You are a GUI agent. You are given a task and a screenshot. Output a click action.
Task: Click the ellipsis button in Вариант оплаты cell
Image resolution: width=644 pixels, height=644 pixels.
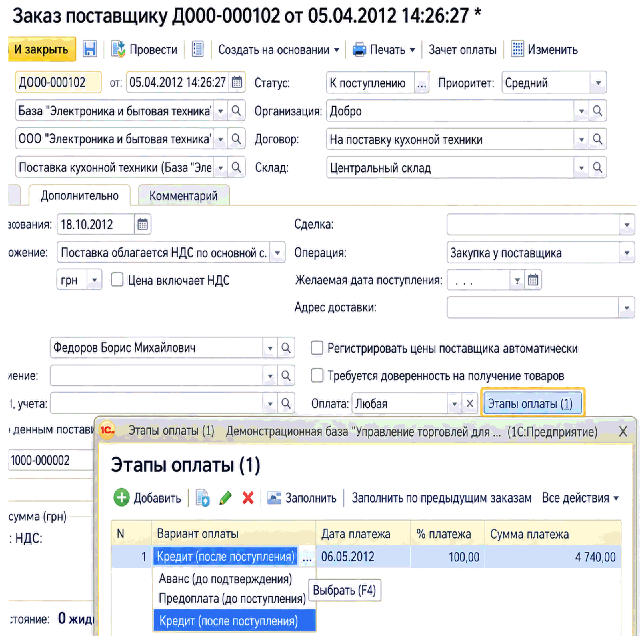click(307, 557)
